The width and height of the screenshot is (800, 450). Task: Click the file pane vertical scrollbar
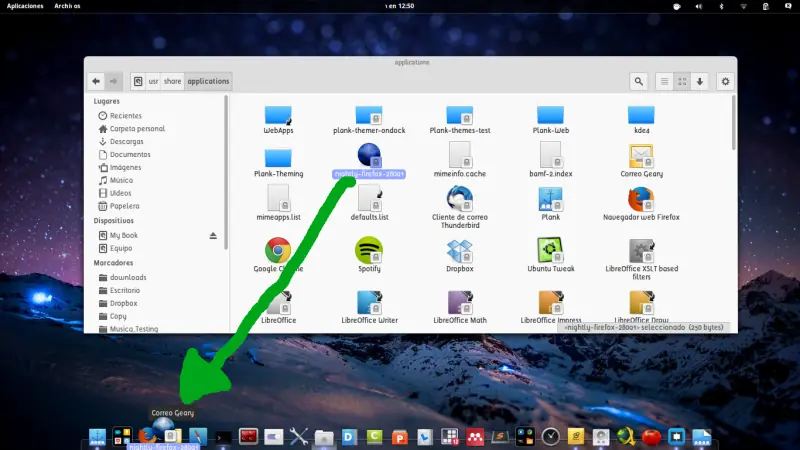[x=734, y=122]
